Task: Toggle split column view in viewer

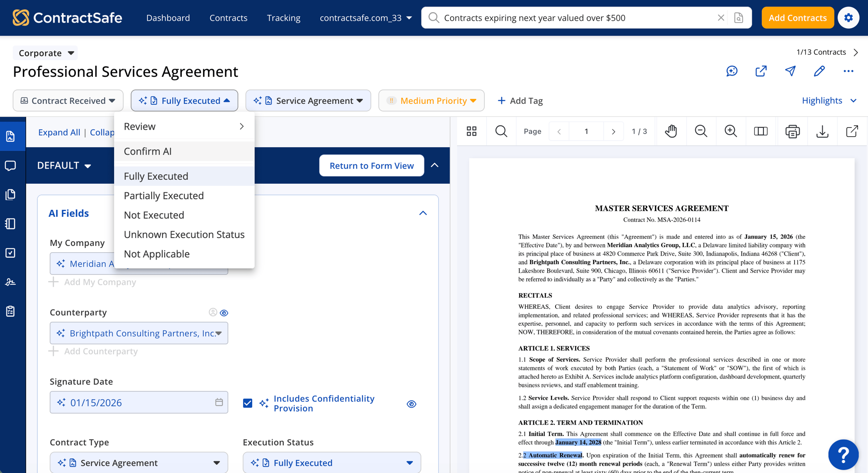Action: click(x=761, y=131)
